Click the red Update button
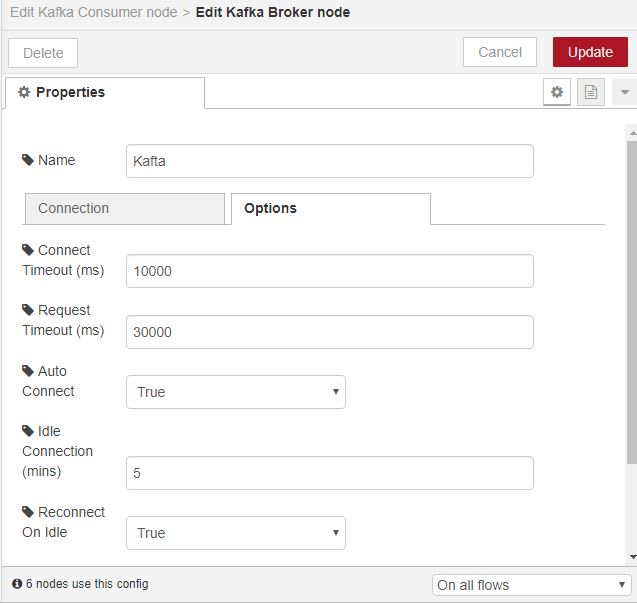 590,52
